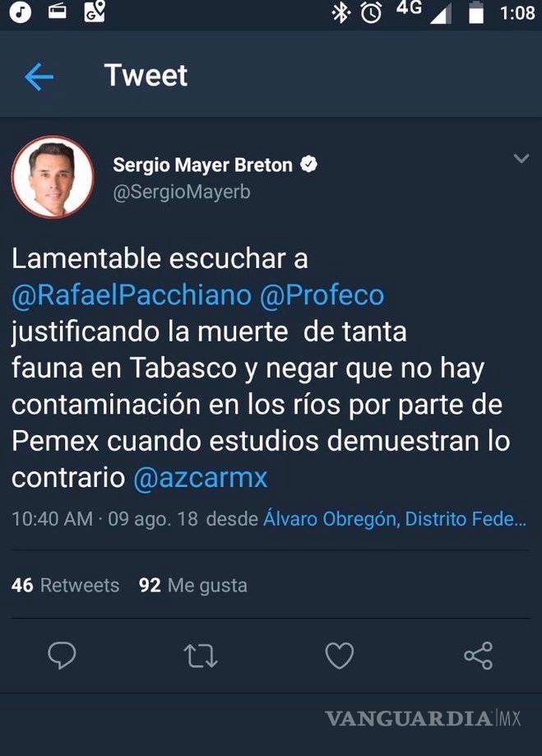Go back using the blue arrow
Image resolution: width=542 pixels, height=756 pixels.
pos(39,76)
